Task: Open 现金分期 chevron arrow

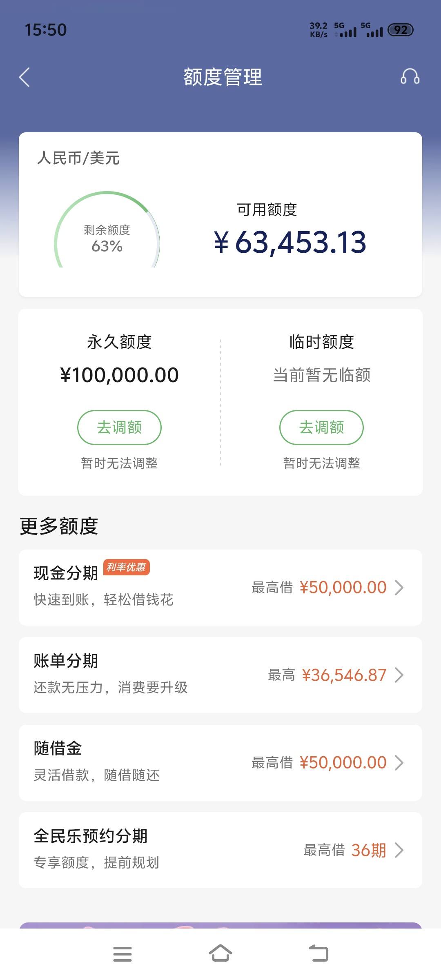Action: coord(399,588)
